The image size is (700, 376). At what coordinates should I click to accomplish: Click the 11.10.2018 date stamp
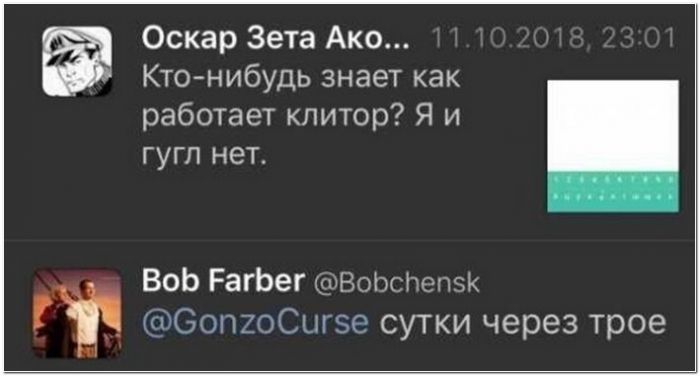click(510, 38)
